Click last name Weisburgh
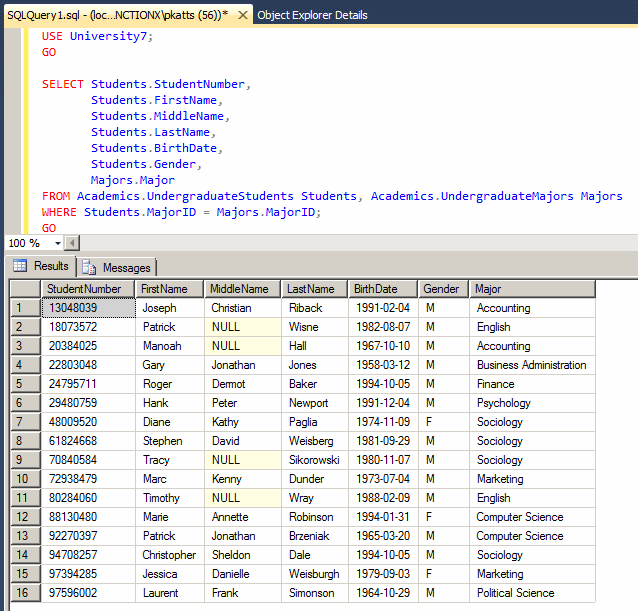Viewport: 638px width, 611px height. click(314, 574)
